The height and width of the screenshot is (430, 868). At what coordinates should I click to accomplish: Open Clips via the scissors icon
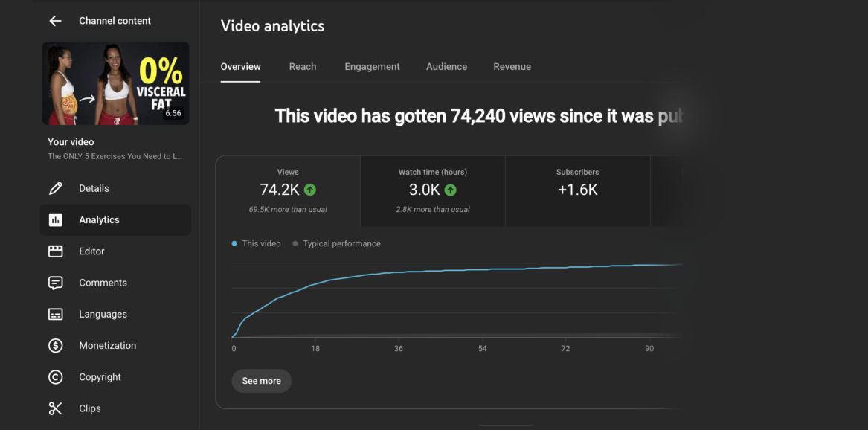55,408
